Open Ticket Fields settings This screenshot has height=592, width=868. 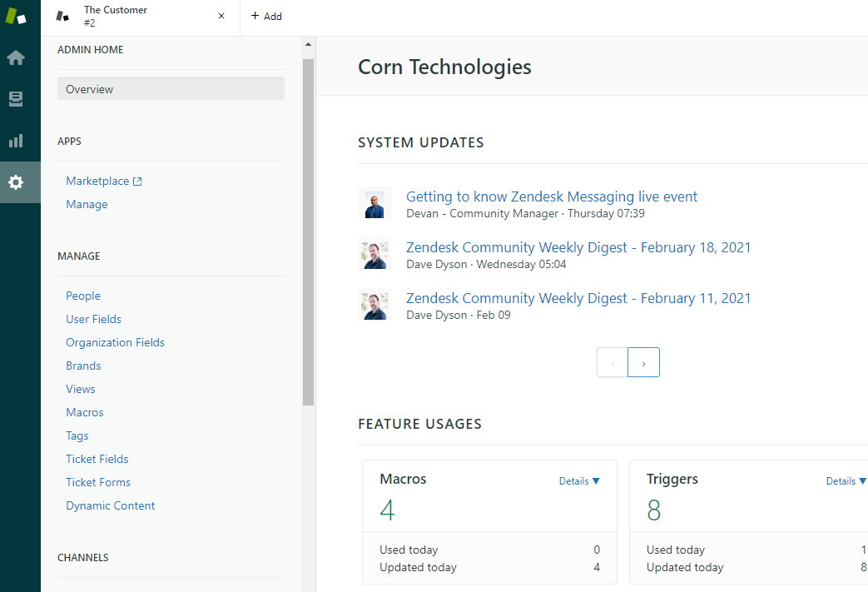[97, 459]
